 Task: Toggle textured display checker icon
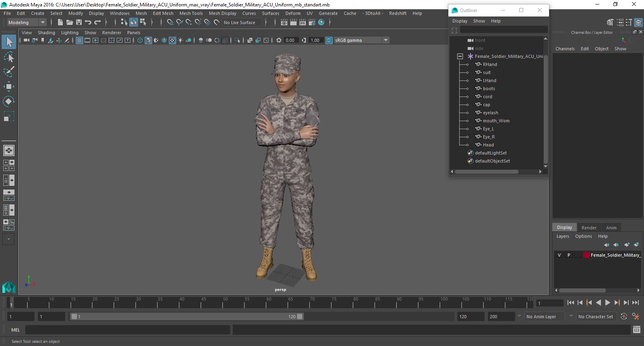(172, 40)
